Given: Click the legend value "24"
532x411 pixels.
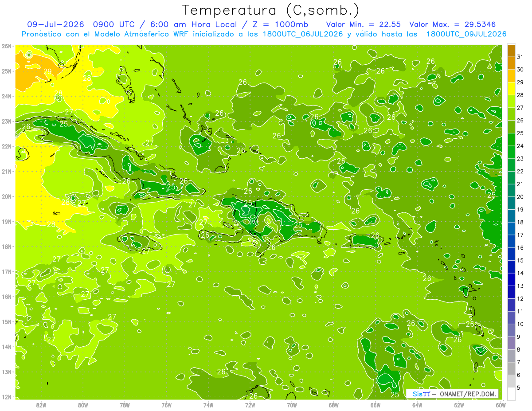Looking at the screenshot, I should click(x=520, y=146).
